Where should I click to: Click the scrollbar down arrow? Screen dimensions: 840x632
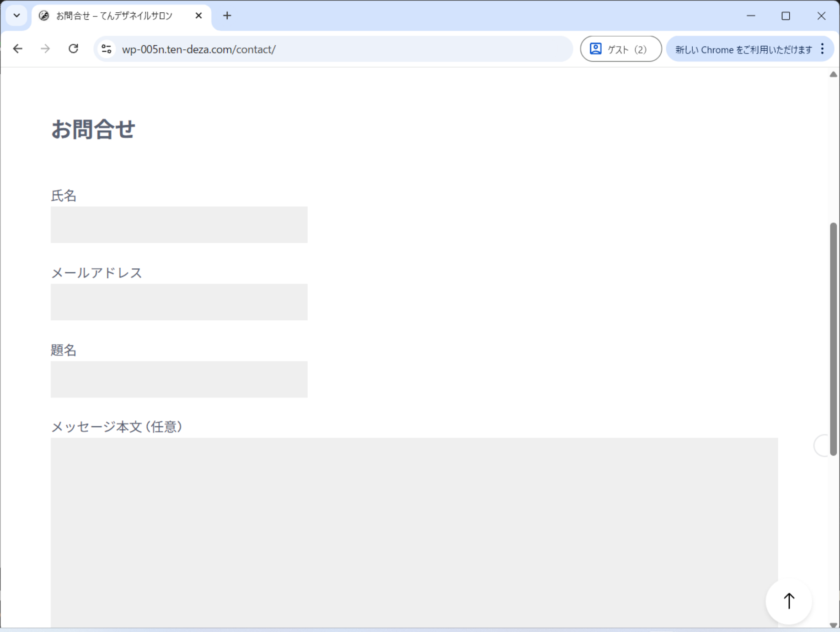(x=833, y=625)
